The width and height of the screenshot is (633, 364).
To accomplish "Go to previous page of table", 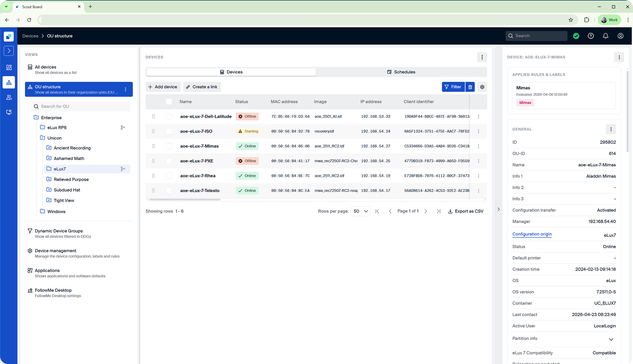I will click(390, 211).
